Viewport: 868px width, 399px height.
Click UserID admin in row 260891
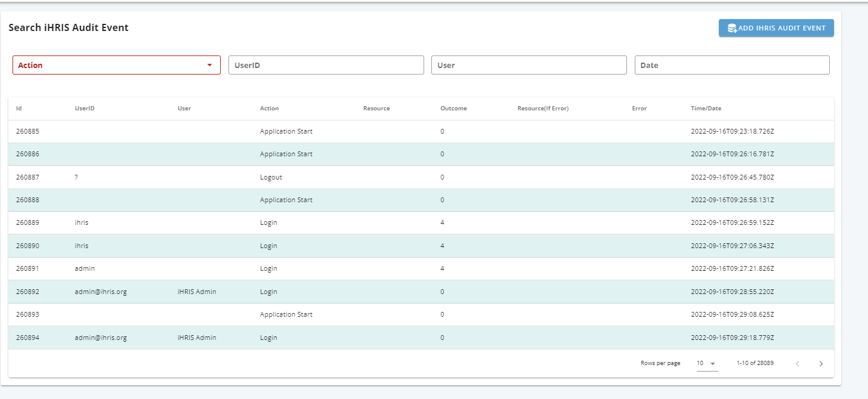point(85,268)
